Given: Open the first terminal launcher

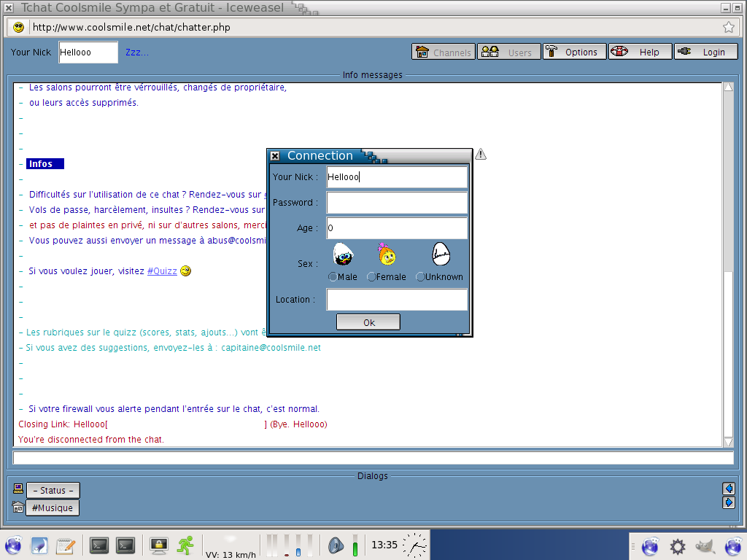Looking at the screenshot, I should click(x=99, y=545).
